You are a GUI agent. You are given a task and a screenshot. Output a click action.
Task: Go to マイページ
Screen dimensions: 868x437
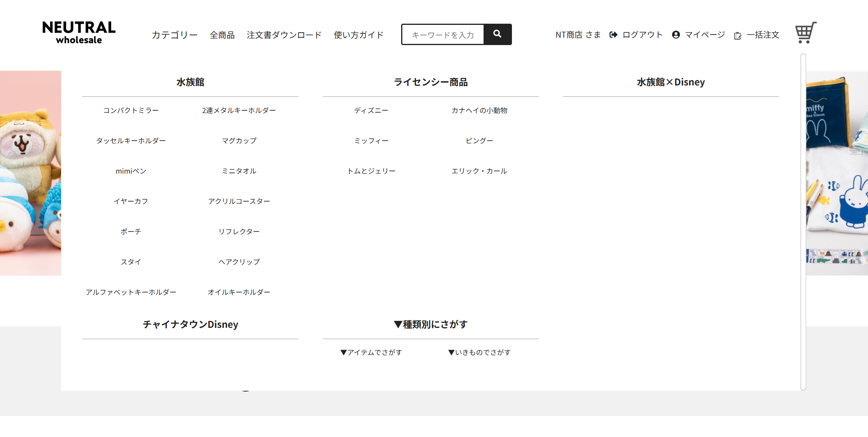pos(705,35)
